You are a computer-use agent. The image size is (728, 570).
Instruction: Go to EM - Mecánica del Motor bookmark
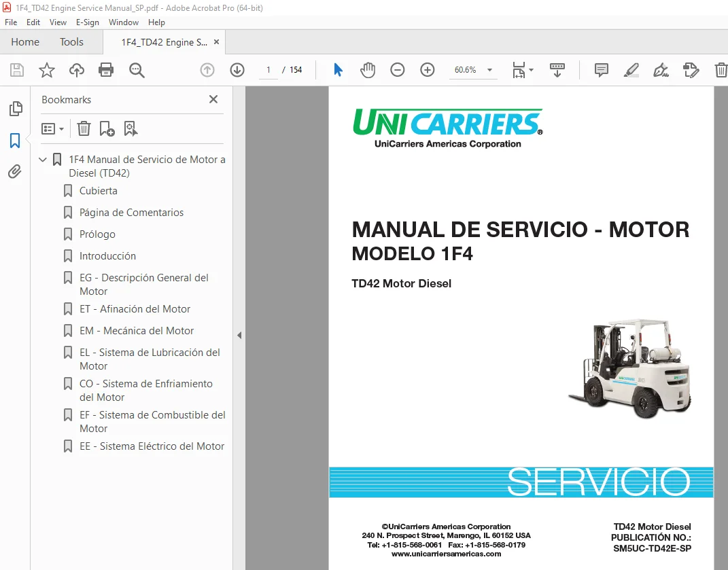tap(137, 331)
